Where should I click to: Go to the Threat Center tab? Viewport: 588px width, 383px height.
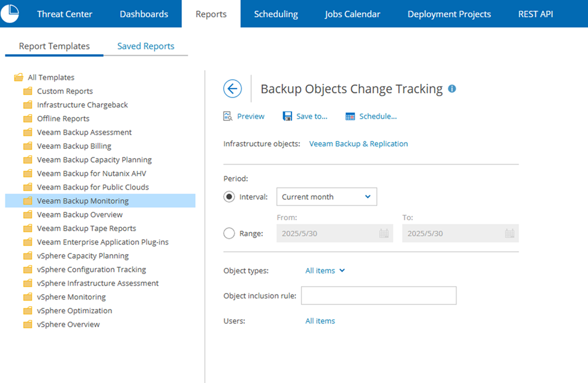65,14
